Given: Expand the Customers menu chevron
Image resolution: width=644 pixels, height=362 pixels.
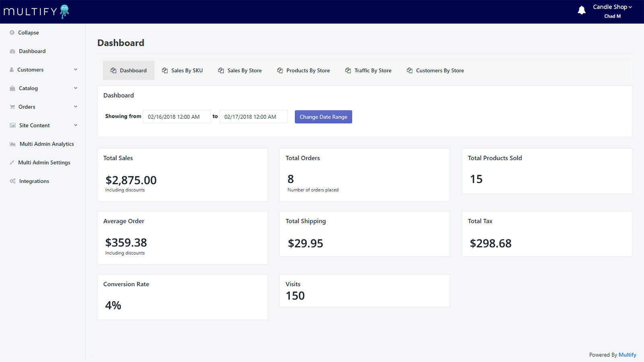Looking at the screenshot, I should (x=76, y=70).
